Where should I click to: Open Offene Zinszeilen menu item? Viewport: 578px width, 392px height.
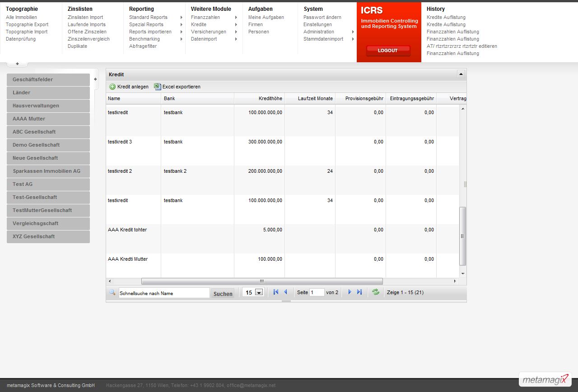click(87, 32)
